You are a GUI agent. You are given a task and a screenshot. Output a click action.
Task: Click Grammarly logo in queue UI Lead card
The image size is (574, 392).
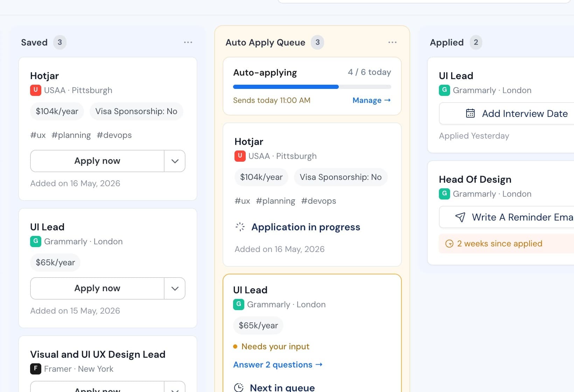(x=238, y=304)
